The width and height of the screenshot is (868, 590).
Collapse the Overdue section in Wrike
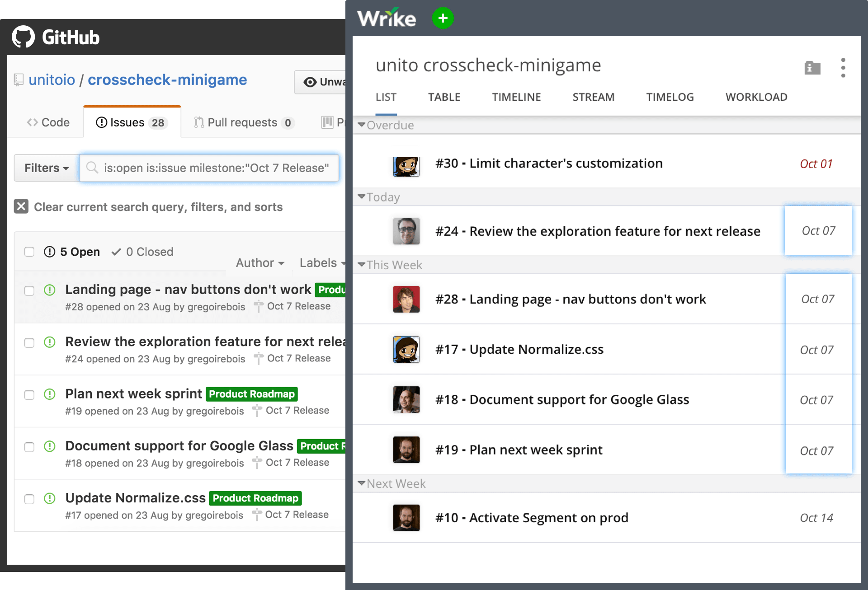coord(361,125)
